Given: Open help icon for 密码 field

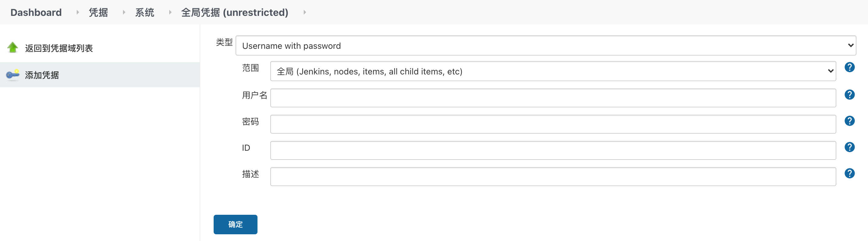Looking at the screenshot, I should (849, 121).
